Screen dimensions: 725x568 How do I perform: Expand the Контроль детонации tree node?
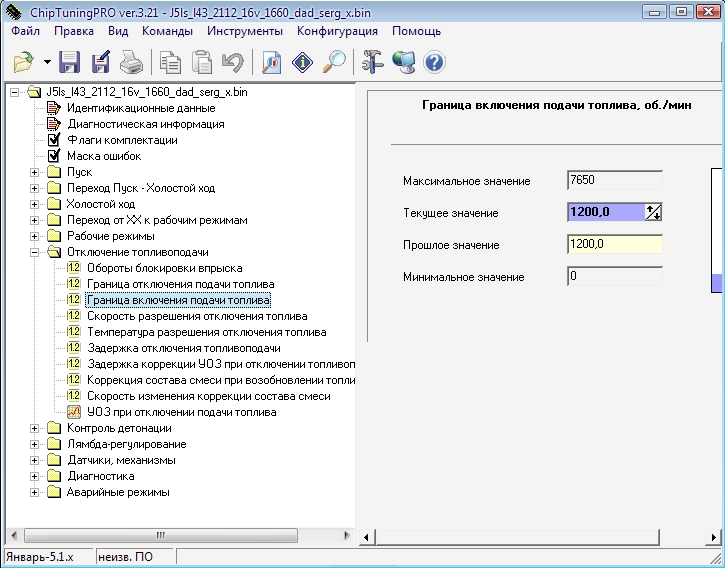click(35, 428)
